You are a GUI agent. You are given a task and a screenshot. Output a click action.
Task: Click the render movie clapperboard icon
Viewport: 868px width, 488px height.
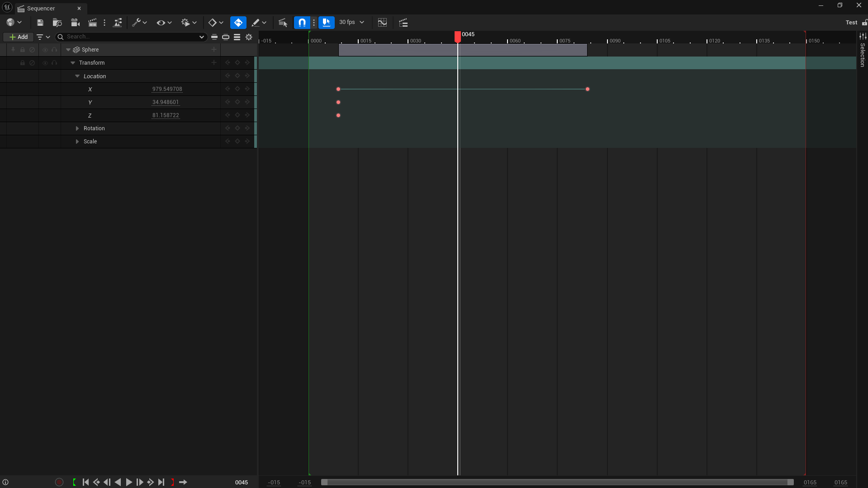coord(92,23)
